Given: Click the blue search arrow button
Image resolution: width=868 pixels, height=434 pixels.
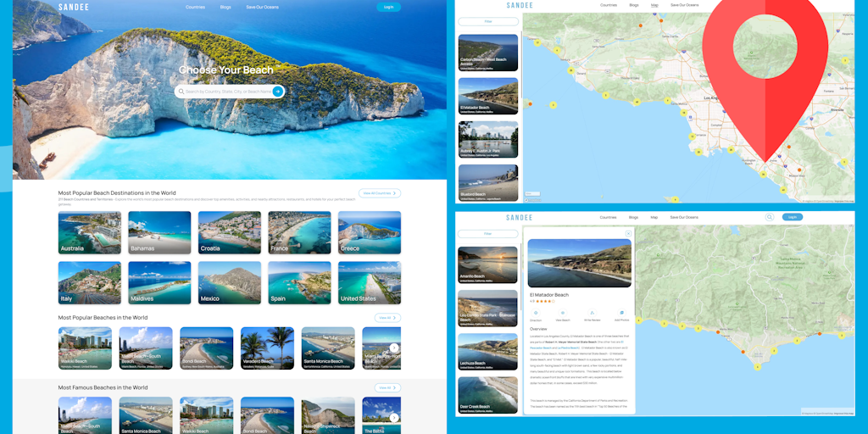Looking at the screenshot, I should click(x=278, y=92).
